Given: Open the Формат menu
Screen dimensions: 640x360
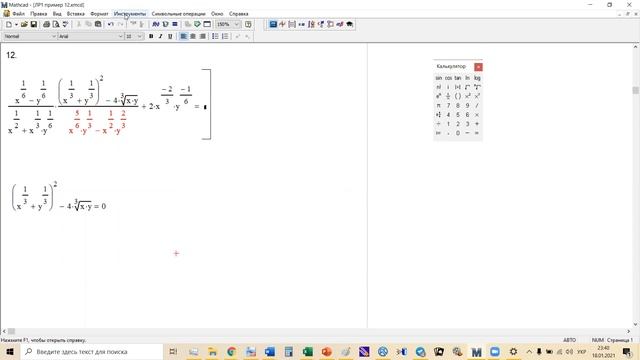Looking at the screenshot, I should [x=99, y=14].
